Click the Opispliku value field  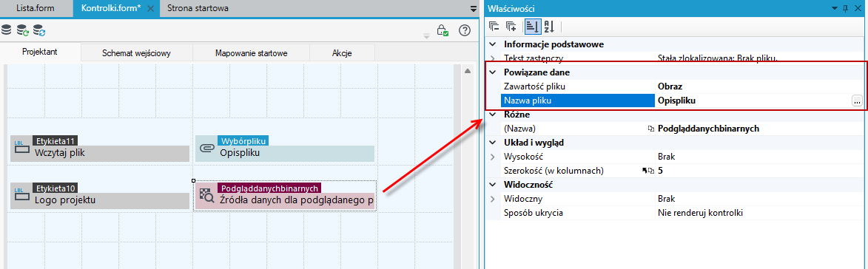[753, 101]
